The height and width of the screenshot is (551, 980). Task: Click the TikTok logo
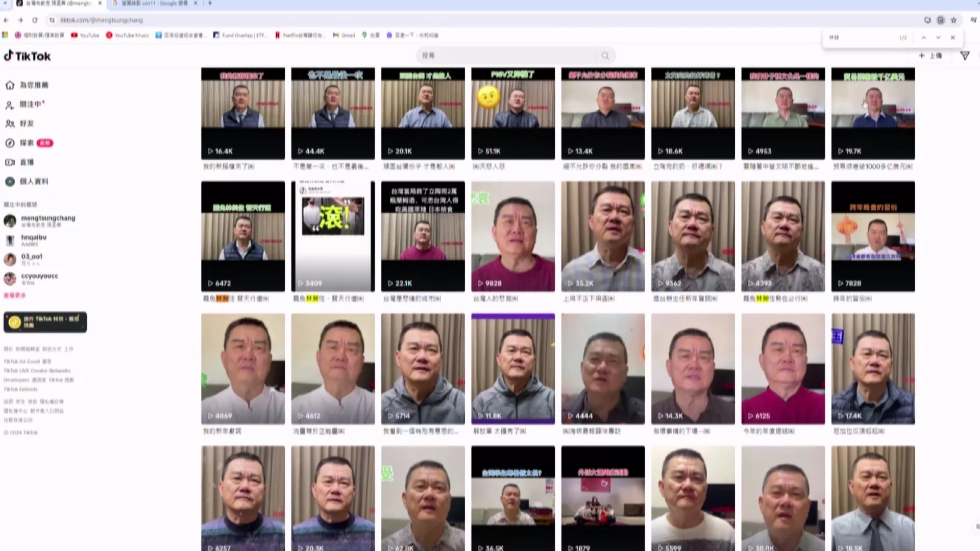coord(28,56)
